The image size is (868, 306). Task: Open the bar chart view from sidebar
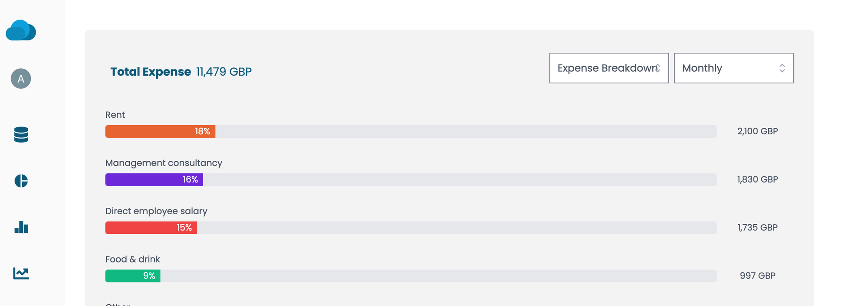tap(20, 227)
